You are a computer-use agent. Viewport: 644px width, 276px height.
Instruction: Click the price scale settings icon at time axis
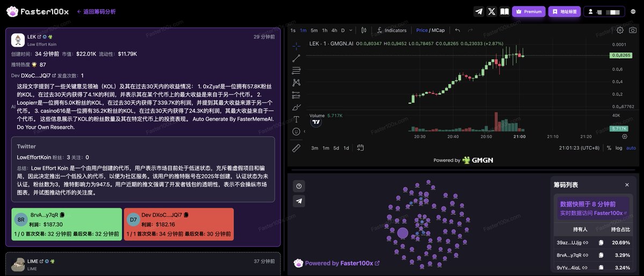pyautogui.click(x=624, y=136)
